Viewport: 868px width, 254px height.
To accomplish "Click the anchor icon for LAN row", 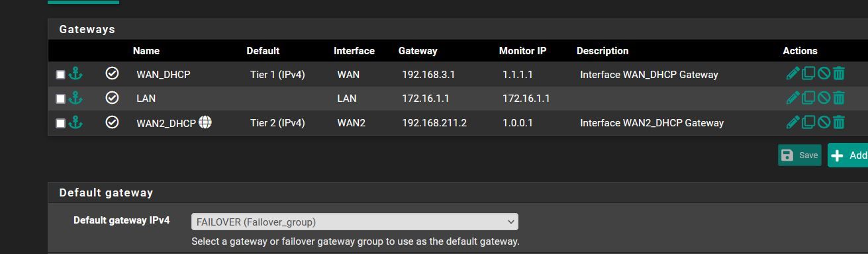I will (x=75, y=98).
